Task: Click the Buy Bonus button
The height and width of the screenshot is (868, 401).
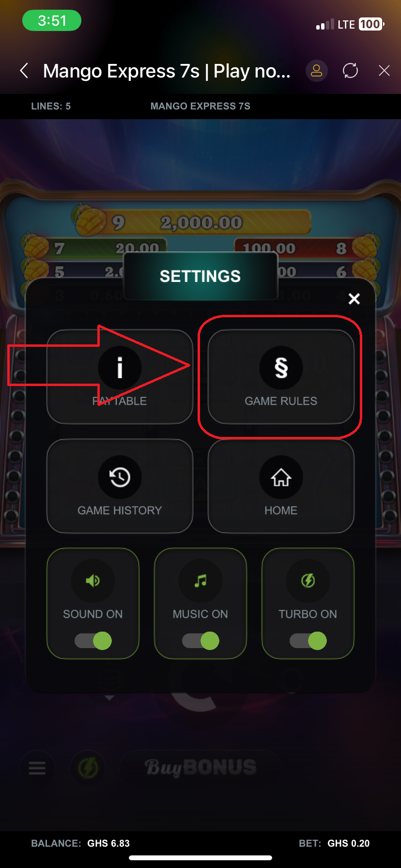Action: click(x=200, y=768)
